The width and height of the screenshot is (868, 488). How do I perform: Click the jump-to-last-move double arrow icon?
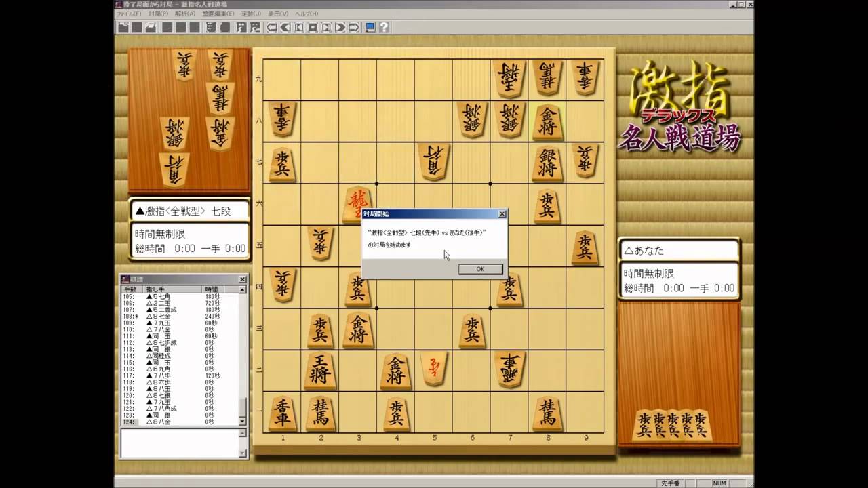point(353,27)
